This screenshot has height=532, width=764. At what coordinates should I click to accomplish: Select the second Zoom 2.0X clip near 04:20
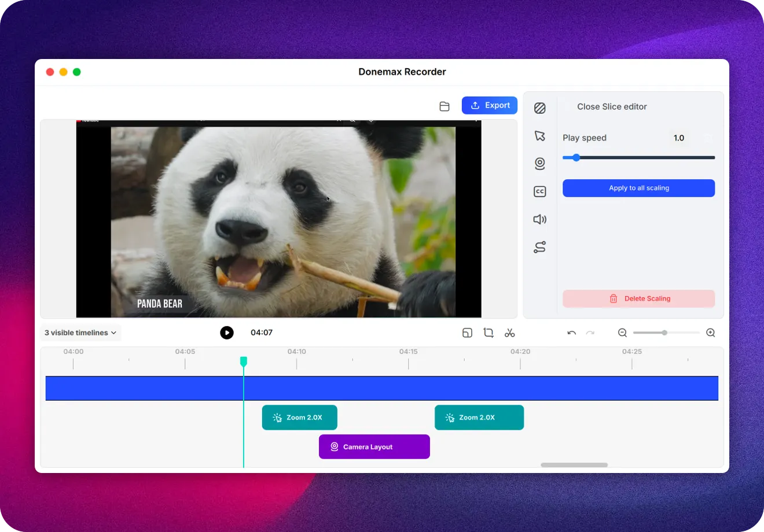[479, 418]
